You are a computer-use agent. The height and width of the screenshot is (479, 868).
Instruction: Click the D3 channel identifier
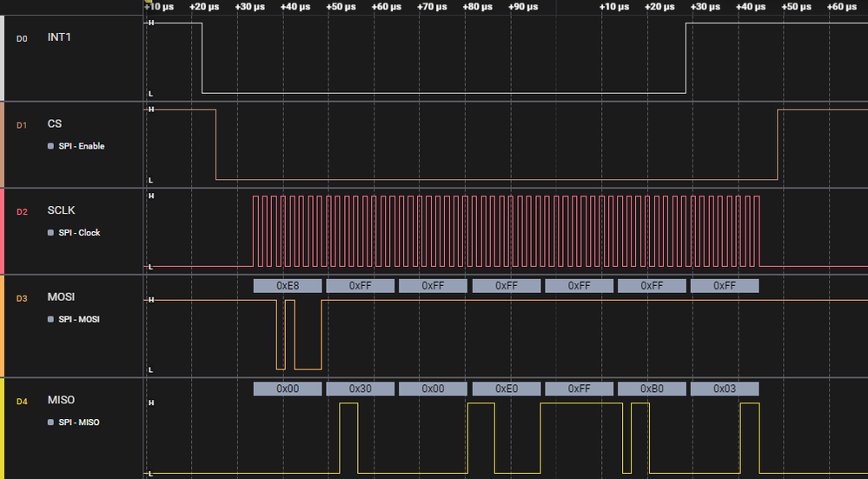[x=21, y=298]
